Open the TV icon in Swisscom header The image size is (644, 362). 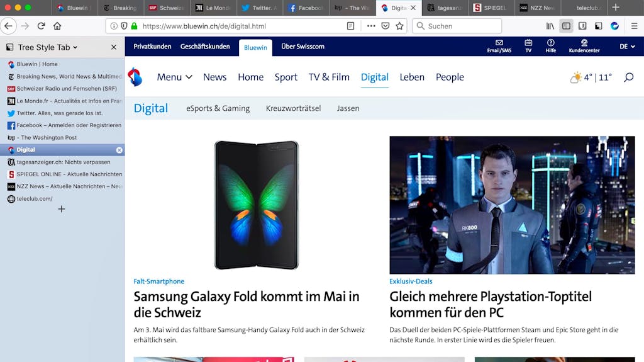[x=528, y=46]
